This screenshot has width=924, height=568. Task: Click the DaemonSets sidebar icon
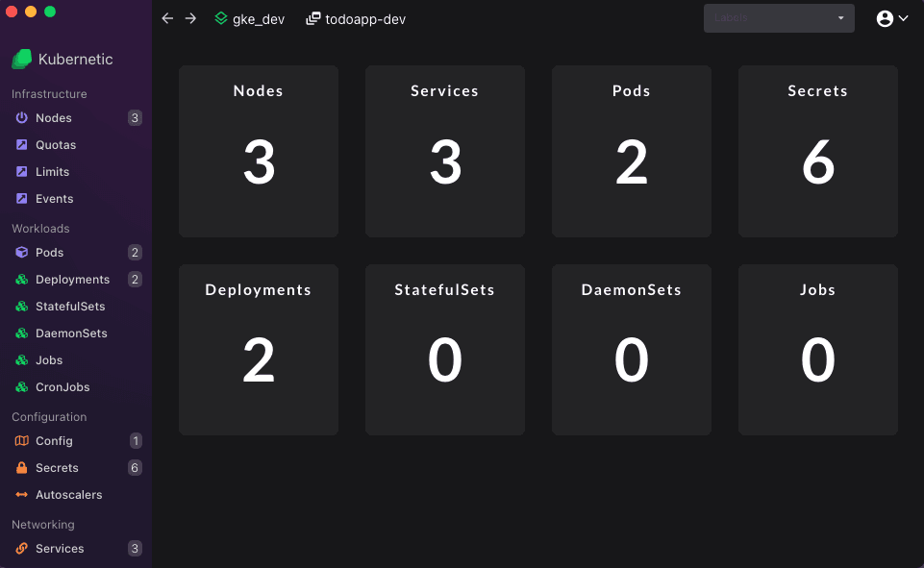click(22, 333)
